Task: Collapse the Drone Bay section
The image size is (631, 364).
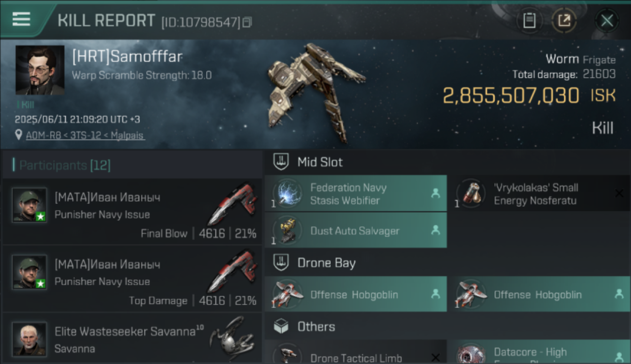Action: 281,263
